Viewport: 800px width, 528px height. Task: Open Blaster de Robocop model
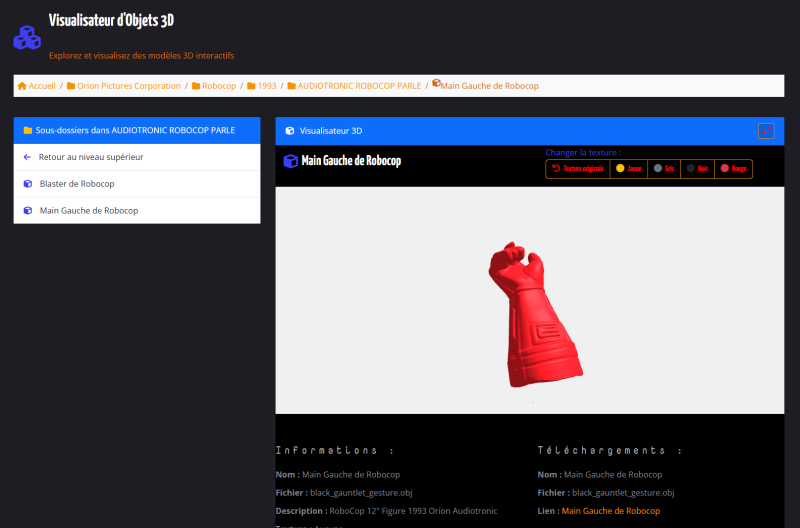[77, 184]
